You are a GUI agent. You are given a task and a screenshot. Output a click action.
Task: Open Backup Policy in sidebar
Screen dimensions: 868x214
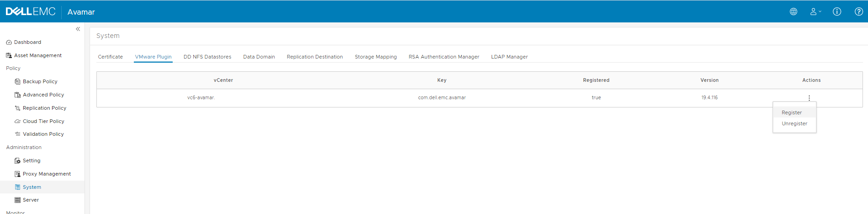(40, 81)
